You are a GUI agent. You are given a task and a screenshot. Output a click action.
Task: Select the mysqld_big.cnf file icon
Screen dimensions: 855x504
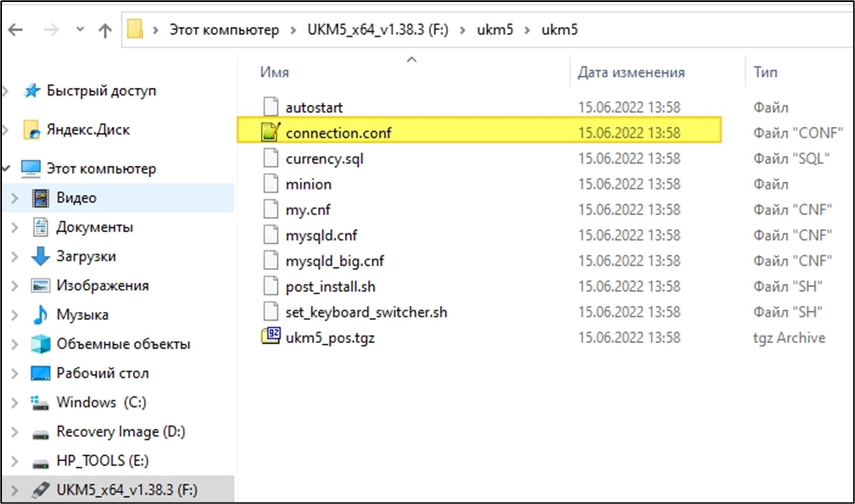(x=271, y=260)
